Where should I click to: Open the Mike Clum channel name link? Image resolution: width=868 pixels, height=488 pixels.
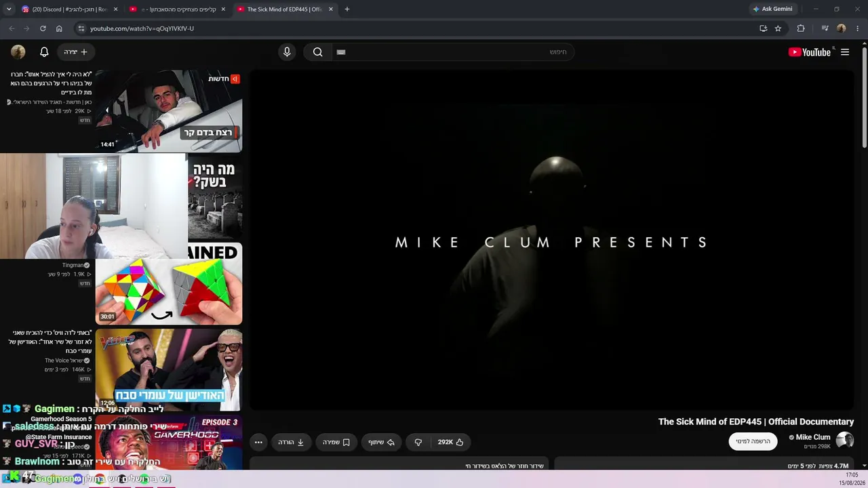pyautogui.click(x=812, y=437)
